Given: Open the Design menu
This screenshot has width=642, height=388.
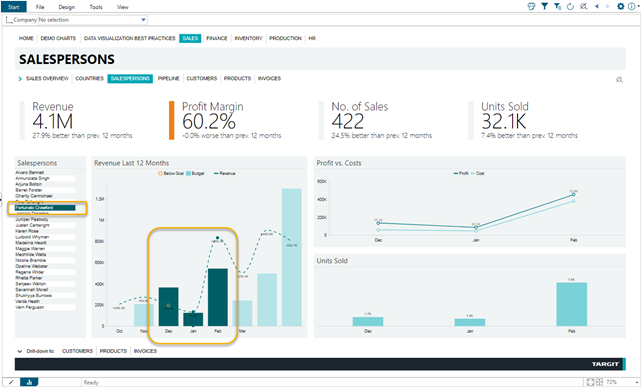Looking at the screenshot, I should coord(67,7).
